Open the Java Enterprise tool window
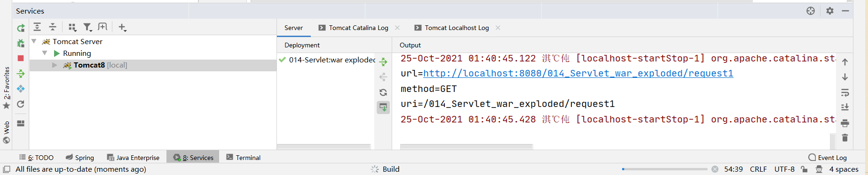The image size is (868, 175). 133,158
